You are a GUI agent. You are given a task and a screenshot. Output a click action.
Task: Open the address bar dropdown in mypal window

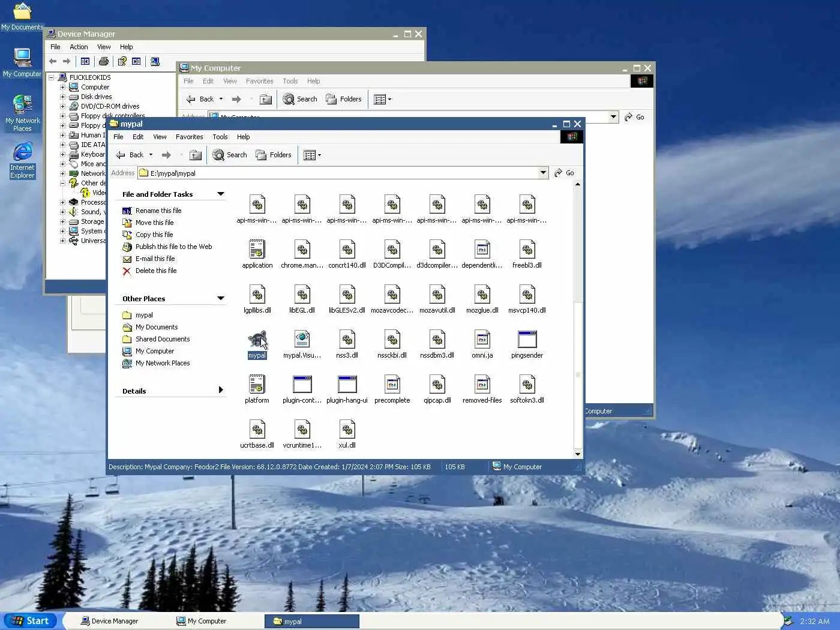(x=543, y=173)
